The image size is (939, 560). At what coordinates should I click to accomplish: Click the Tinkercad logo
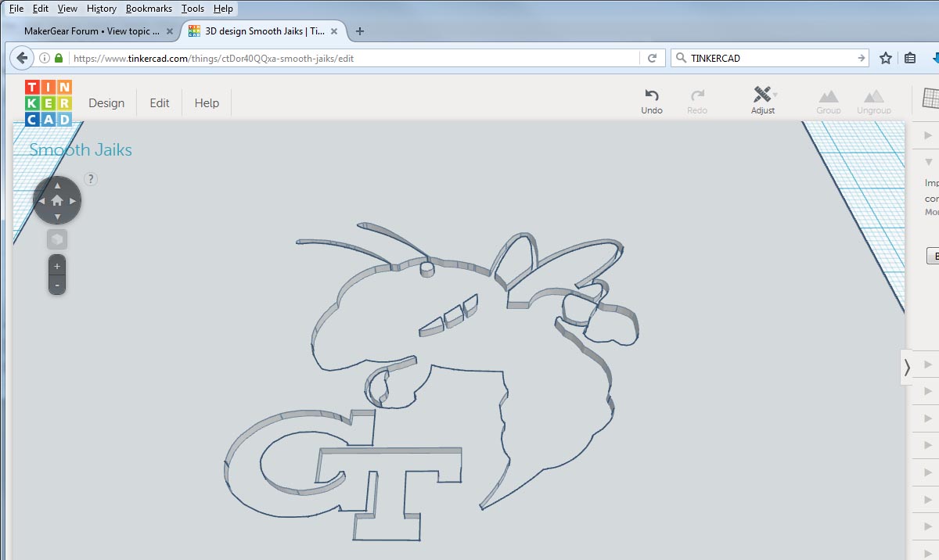coord(48,103)
